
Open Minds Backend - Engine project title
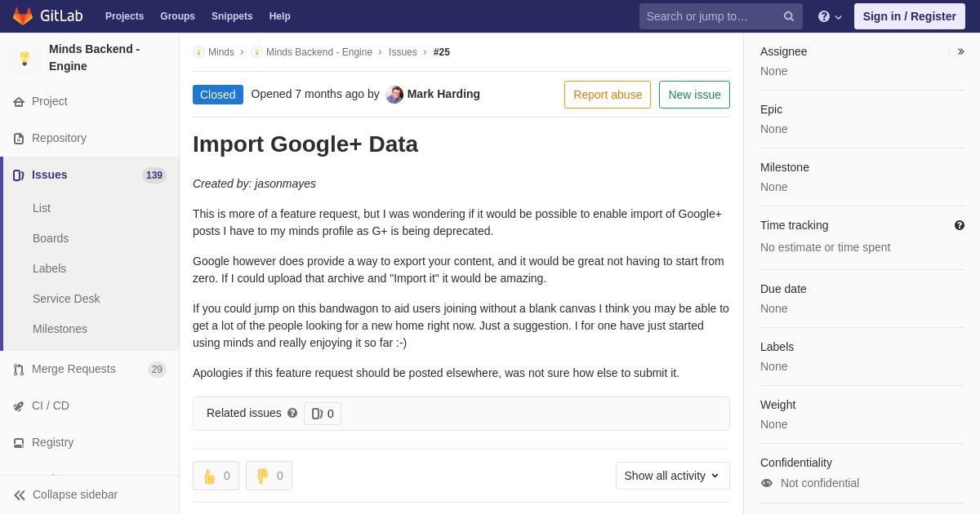click(x=94, y=57)
